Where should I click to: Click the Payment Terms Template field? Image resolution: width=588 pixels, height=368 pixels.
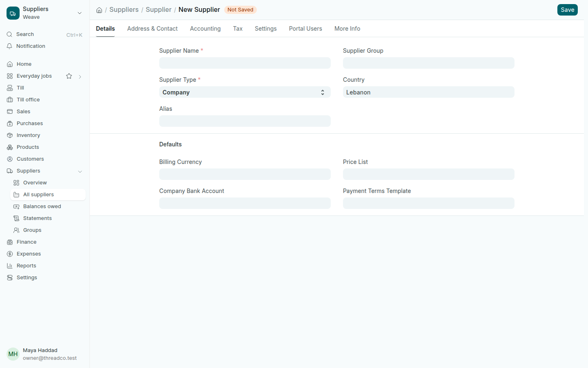click(x=429, y=203)
